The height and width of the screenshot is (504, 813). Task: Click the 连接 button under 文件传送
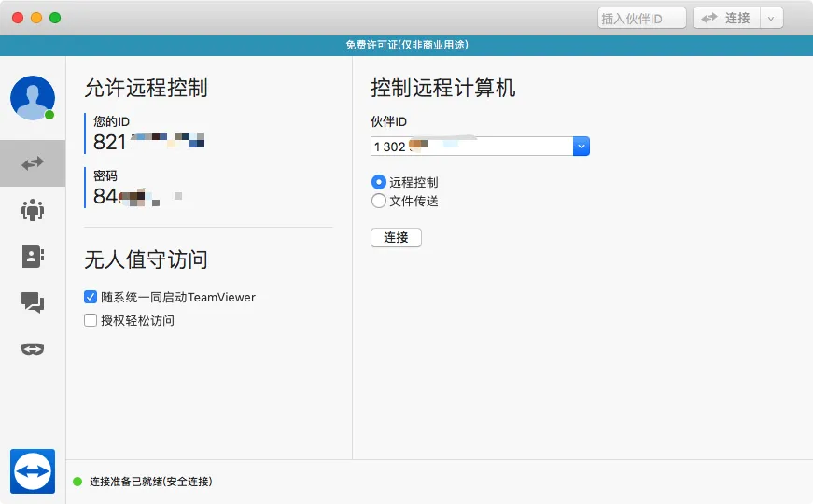coord(396,237)
